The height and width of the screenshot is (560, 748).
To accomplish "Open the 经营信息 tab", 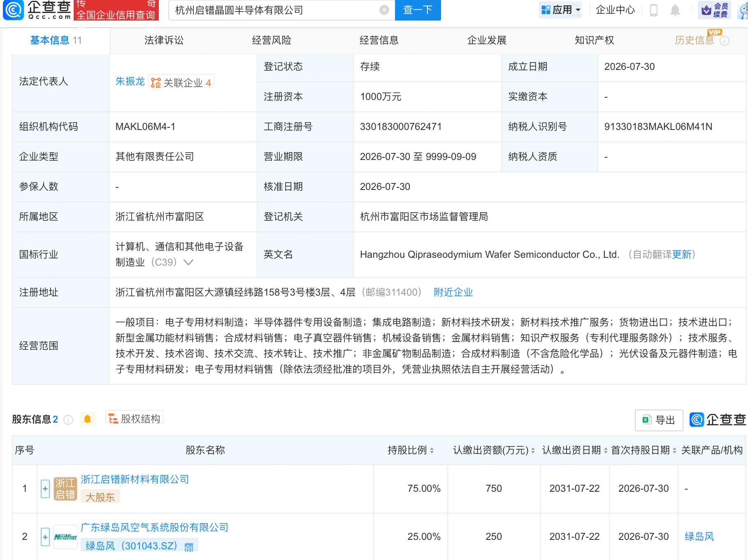I will click(x=379, y=40).
